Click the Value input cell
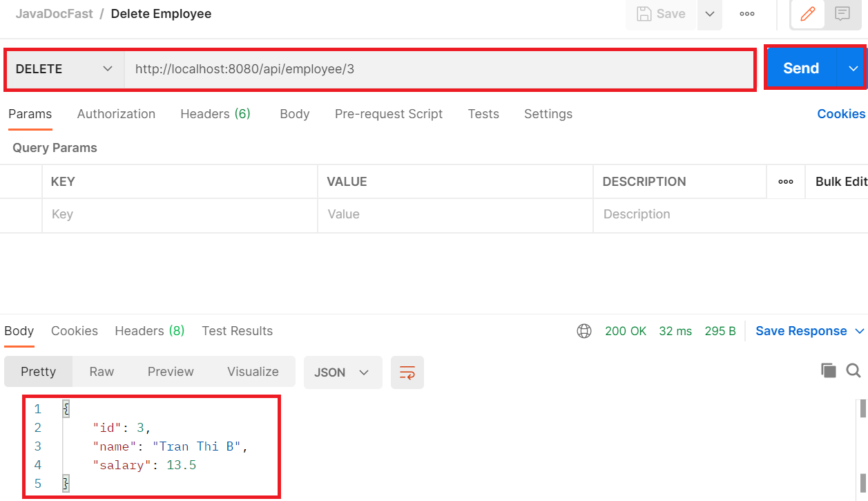The width and height of the screenshot is (868, 501). [x=455, y=215]
